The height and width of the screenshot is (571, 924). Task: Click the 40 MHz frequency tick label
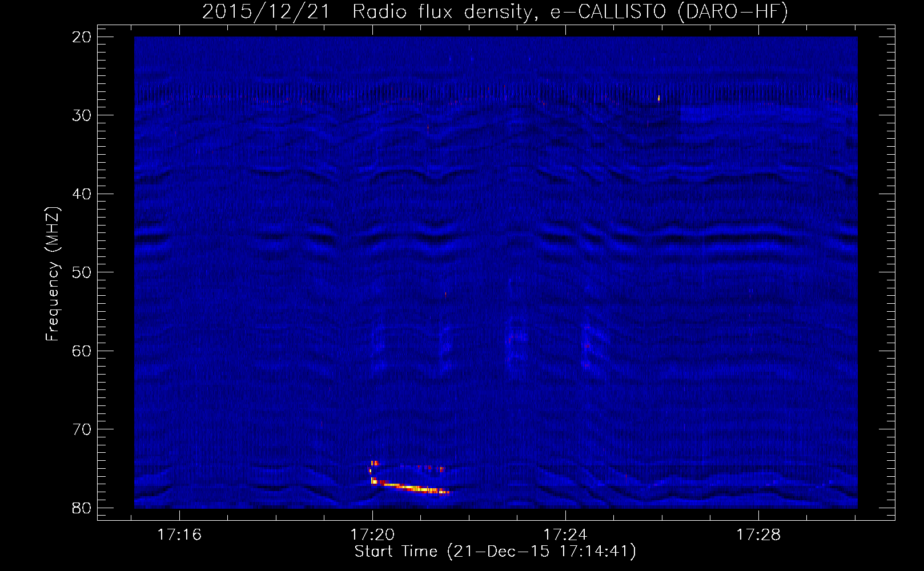(x=82, y=194)
